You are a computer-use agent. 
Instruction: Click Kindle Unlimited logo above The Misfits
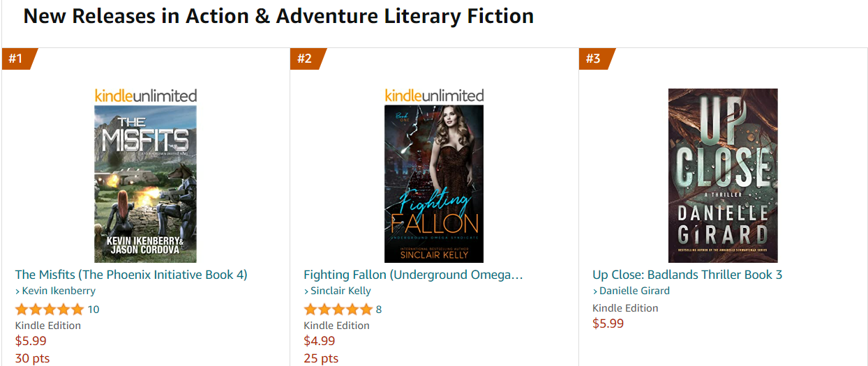coord(145,96)
